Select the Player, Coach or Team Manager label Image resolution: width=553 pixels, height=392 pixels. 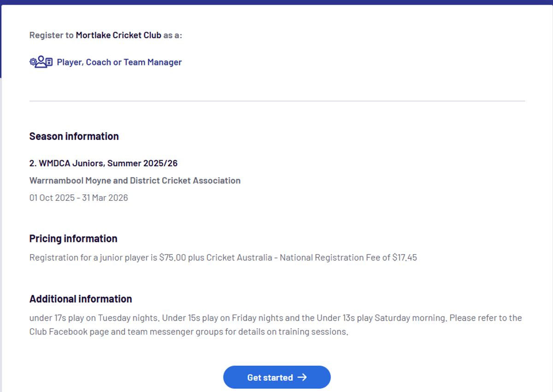119,62
